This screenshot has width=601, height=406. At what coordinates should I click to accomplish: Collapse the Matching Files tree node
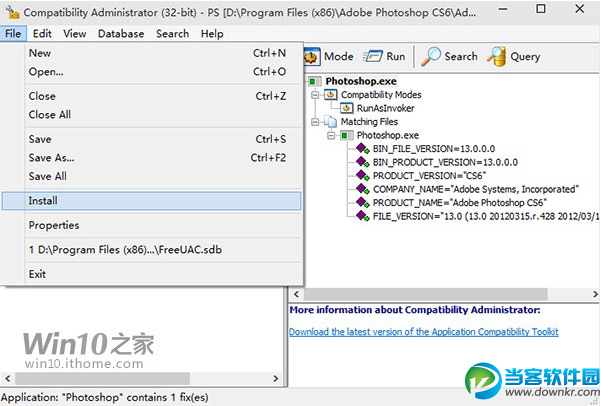click(x=315, y=122)
